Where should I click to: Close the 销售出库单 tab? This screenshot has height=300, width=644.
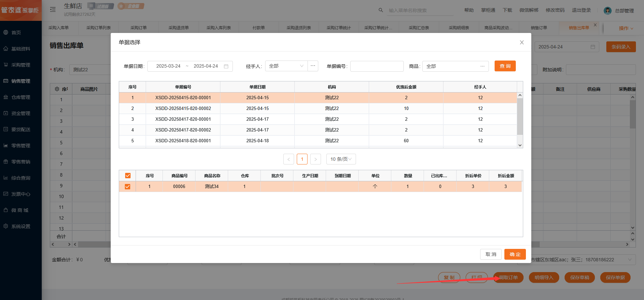point(595,25)
